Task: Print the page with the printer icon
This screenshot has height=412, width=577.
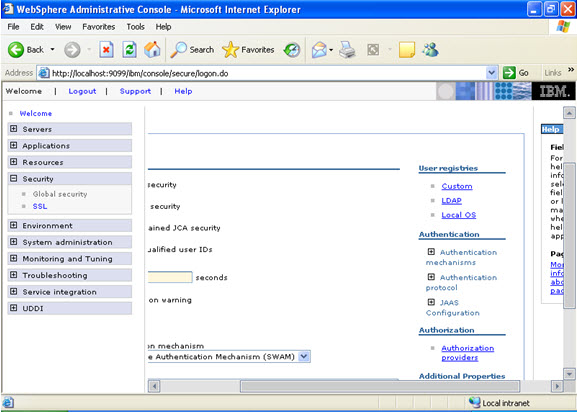Action: pyautogui.click(x=347, y=50)
